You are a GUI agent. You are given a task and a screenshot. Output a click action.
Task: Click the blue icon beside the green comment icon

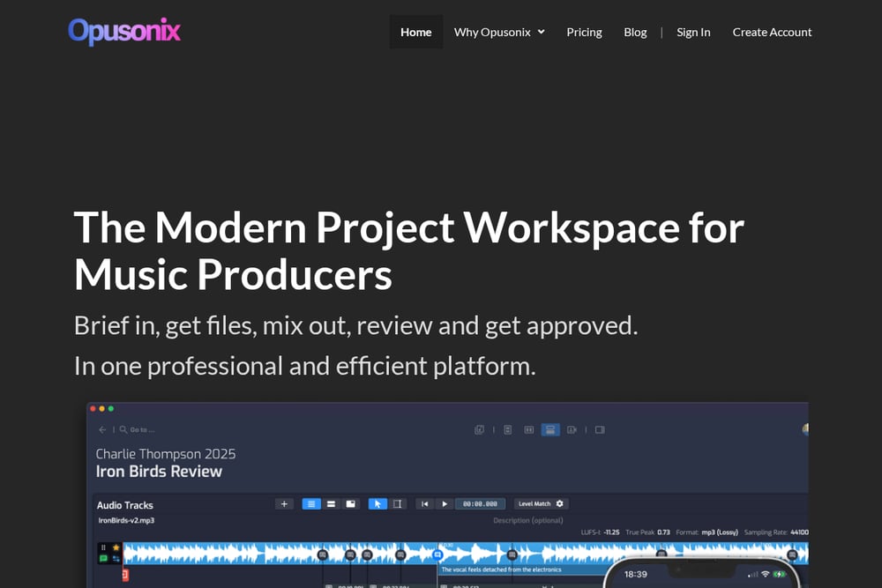click(116, 558)
